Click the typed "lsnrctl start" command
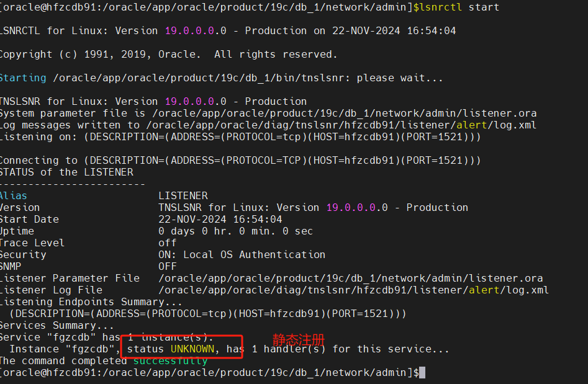 coord(459,7)
